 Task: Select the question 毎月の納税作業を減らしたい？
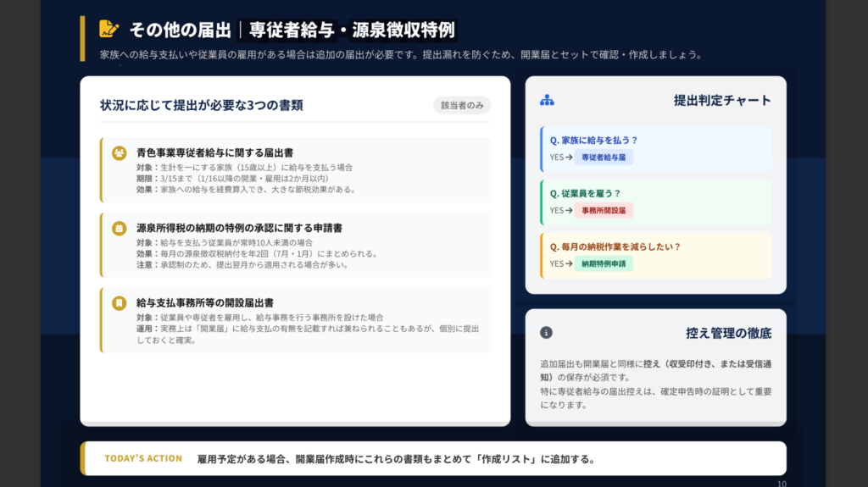615,246
